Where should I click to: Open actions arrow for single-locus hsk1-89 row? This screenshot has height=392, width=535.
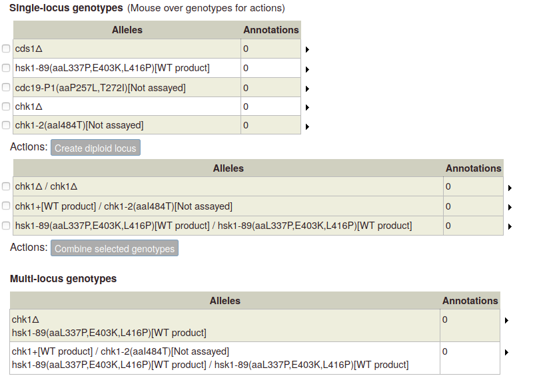(x=307, y=69)
